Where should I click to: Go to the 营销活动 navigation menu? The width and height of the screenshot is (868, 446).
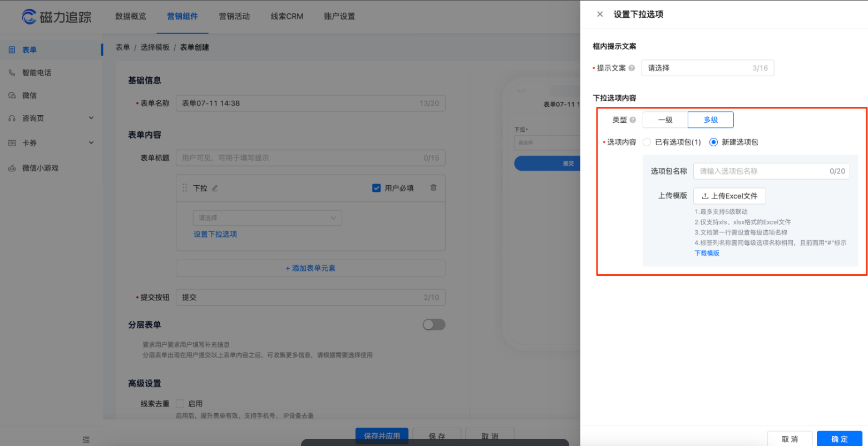[235, 17]
